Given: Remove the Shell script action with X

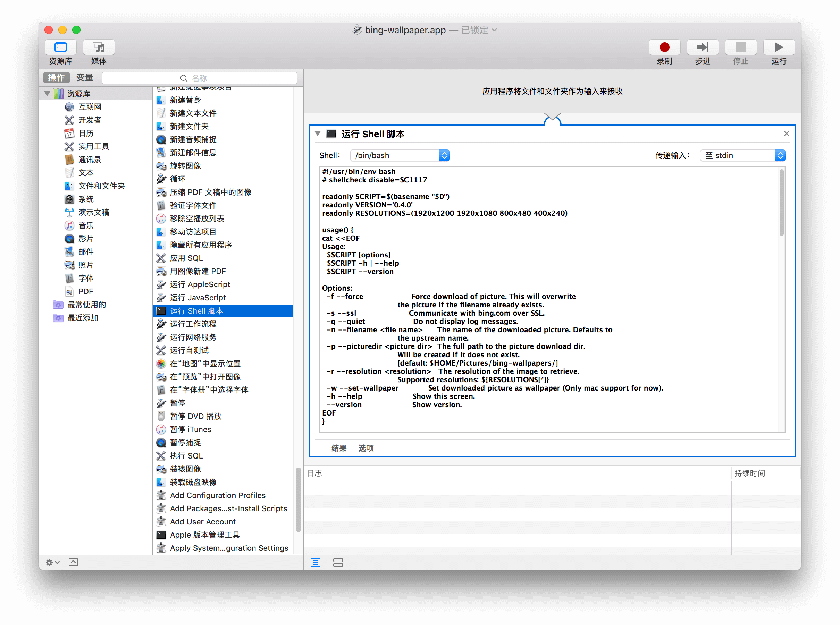Looking at the screenshot, I should (787, 134).
